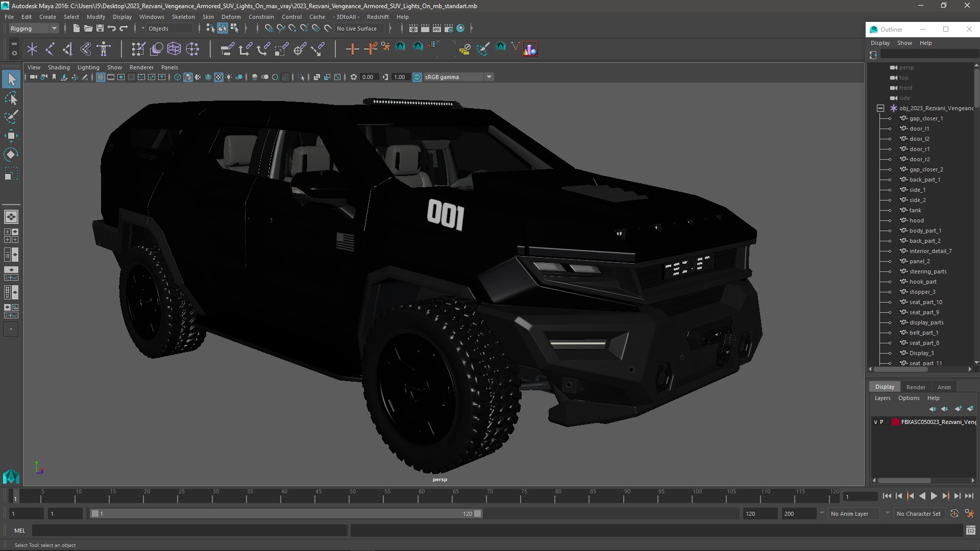The image size is (980, 551).
Task: Click the Undo arrow icon
Action: coord(112,29)
